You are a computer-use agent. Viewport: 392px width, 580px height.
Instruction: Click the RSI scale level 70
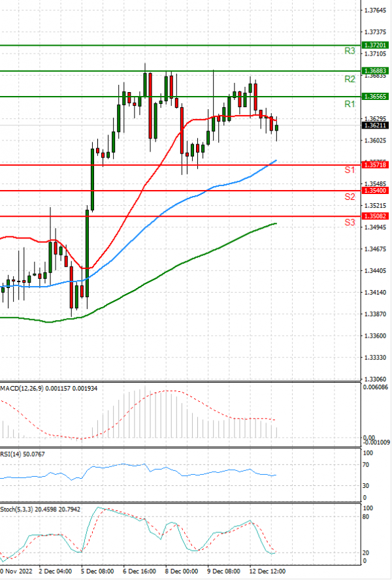tap(366, 465)
